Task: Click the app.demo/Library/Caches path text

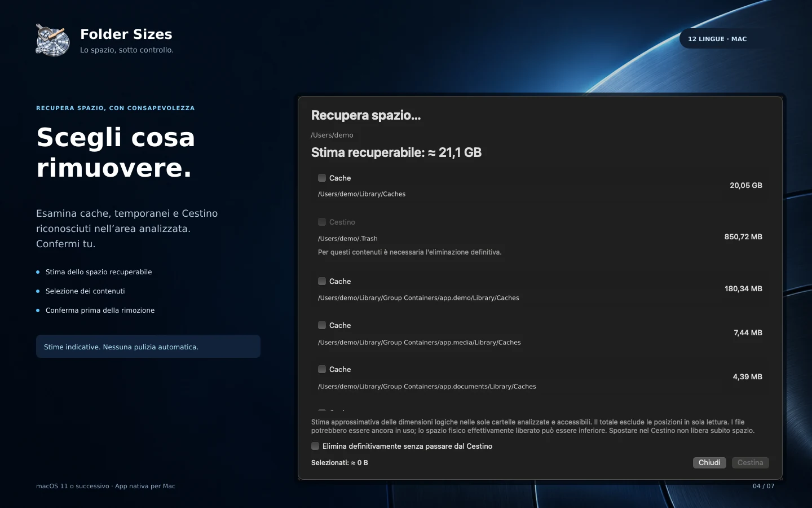Action: click(x=418, y=298)
